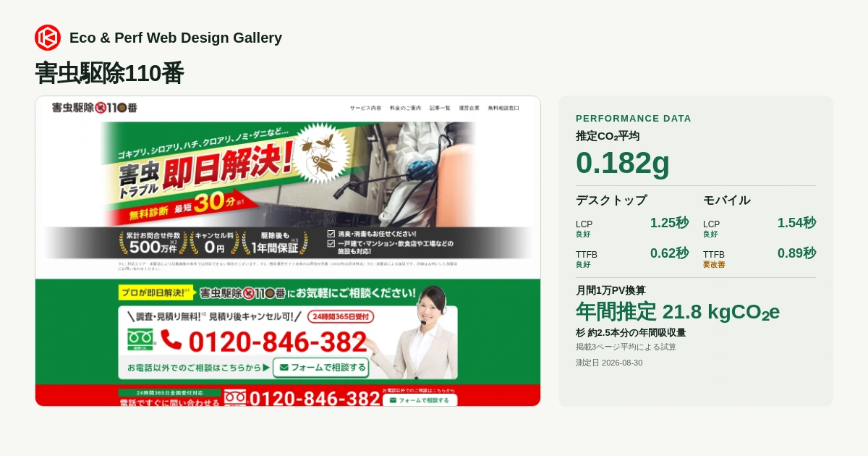
Task: Click the フォームで相談する button on the white panel
Action: 320,368
